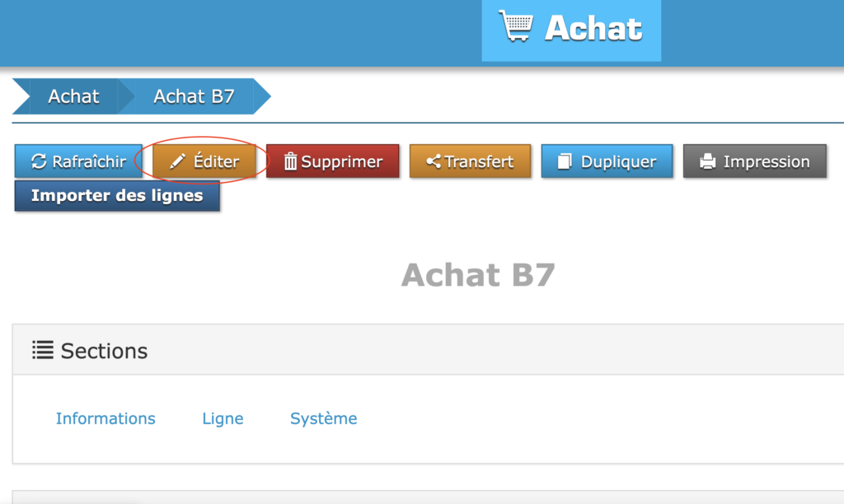The height and width of the screenshot is (504, 844).
Task: Click the refresh arrows icon on Rafraîchir
Action: [x=39, y=161]
